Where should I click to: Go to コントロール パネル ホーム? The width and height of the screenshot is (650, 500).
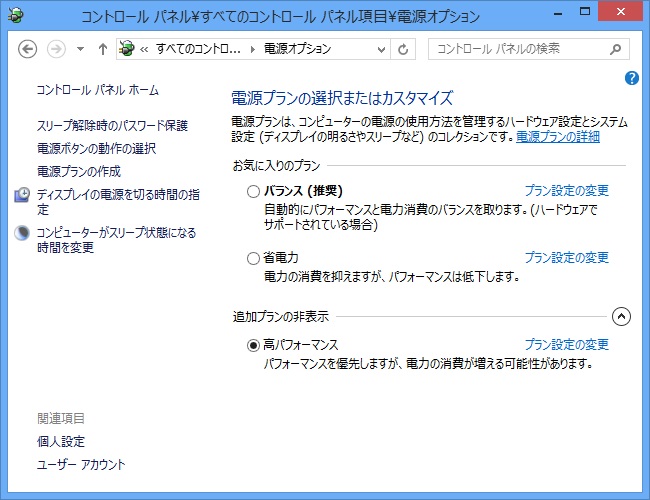point(97,90)
